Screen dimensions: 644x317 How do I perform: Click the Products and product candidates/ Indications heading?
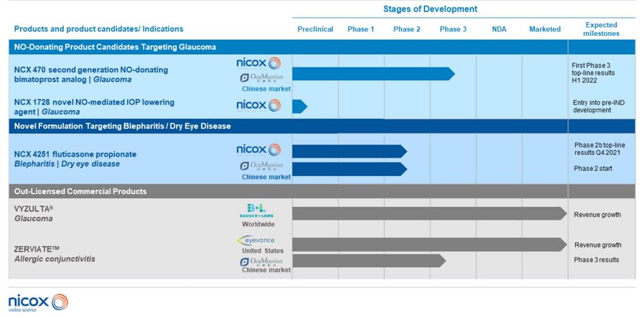pyautogui.click(x=99, y=29)
